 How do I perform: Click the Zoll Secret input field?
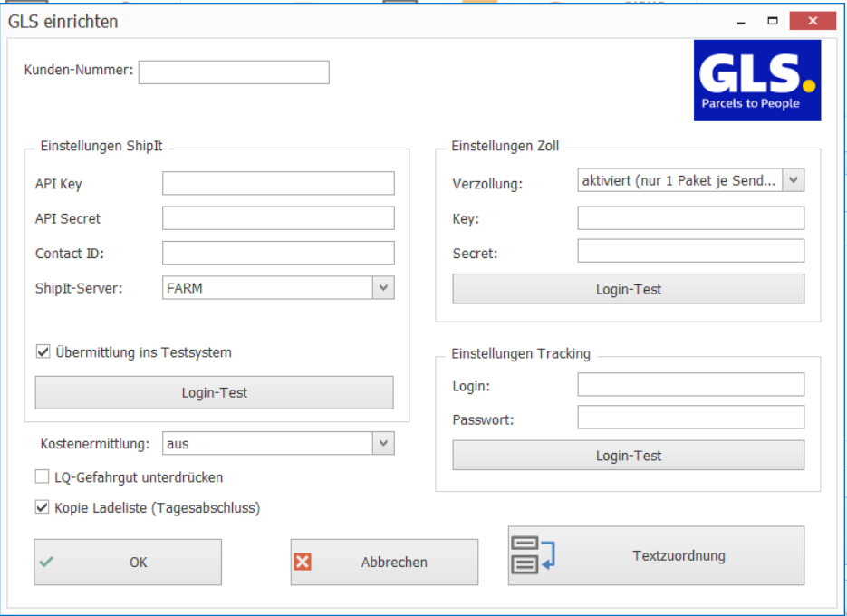click(690, 251)
